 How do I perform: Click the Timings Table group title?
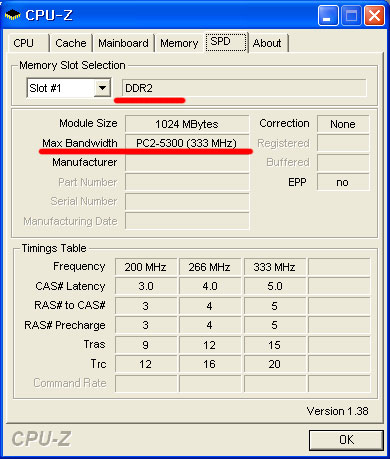click(54, 248)
